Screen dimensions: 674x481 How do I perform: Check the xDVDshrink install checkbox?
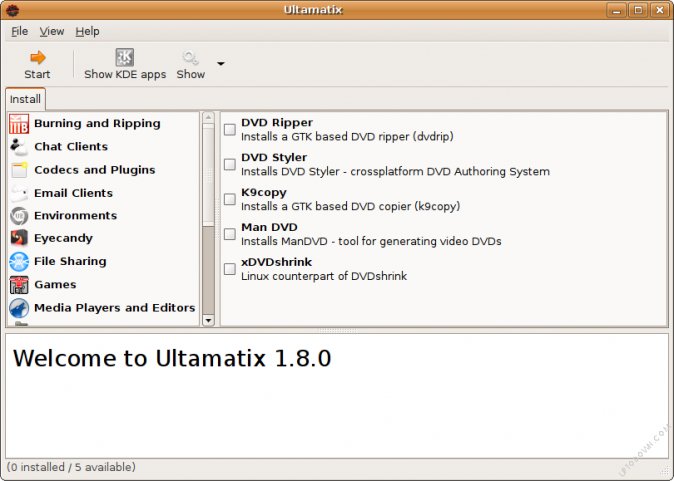(x=230, y=269)
